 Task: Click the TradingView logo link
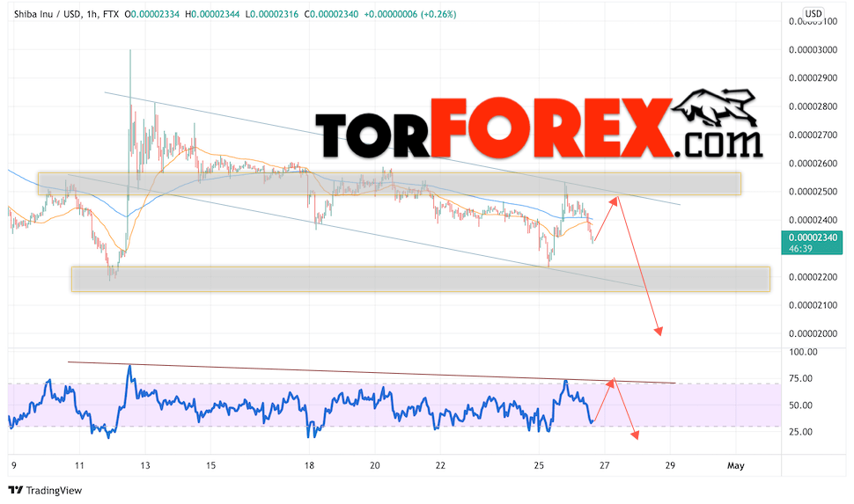click(x=46, y=491)
